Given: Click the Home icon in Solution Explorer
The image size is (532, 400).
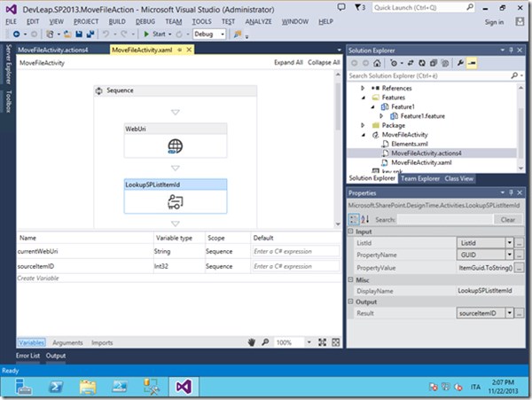Looking at the screenshot, I should [x=377, y=63].
